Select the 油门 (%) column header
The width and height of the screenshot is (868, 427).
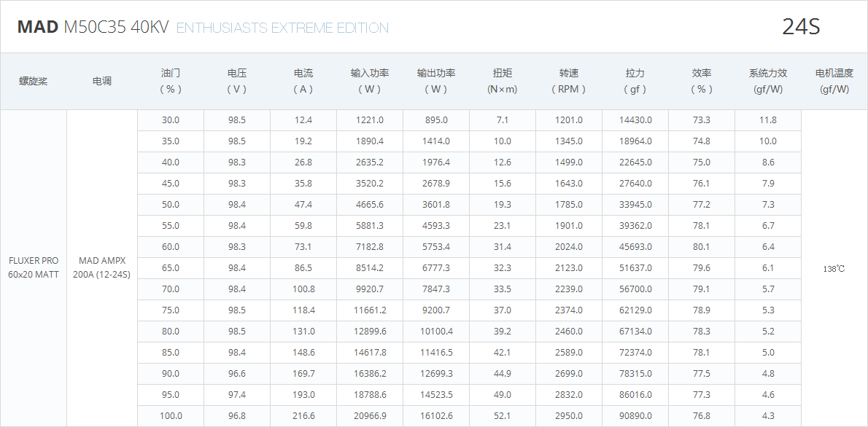point(171,82)
